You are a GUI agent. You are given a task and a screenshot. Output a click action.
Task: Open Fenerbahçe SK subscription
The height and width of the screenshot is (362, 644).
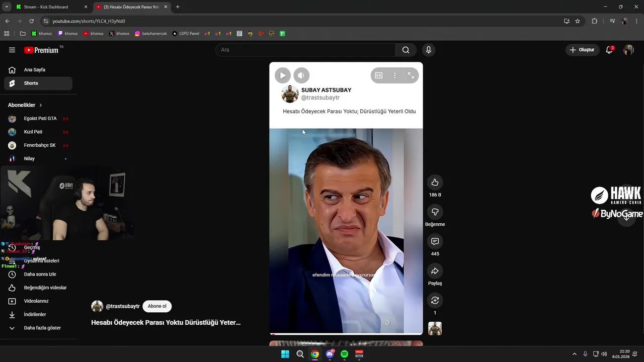(x=38, y=145)
